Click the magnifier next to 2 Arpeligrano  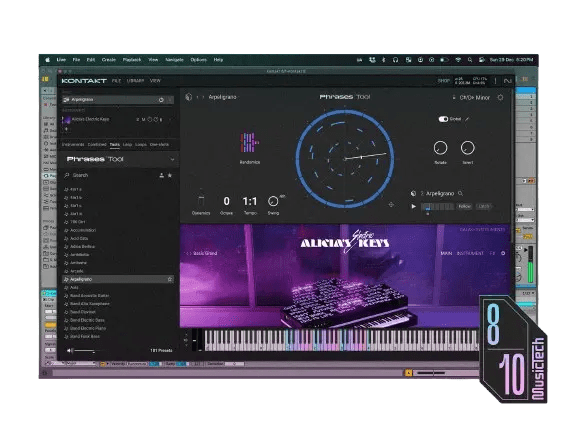460,194
